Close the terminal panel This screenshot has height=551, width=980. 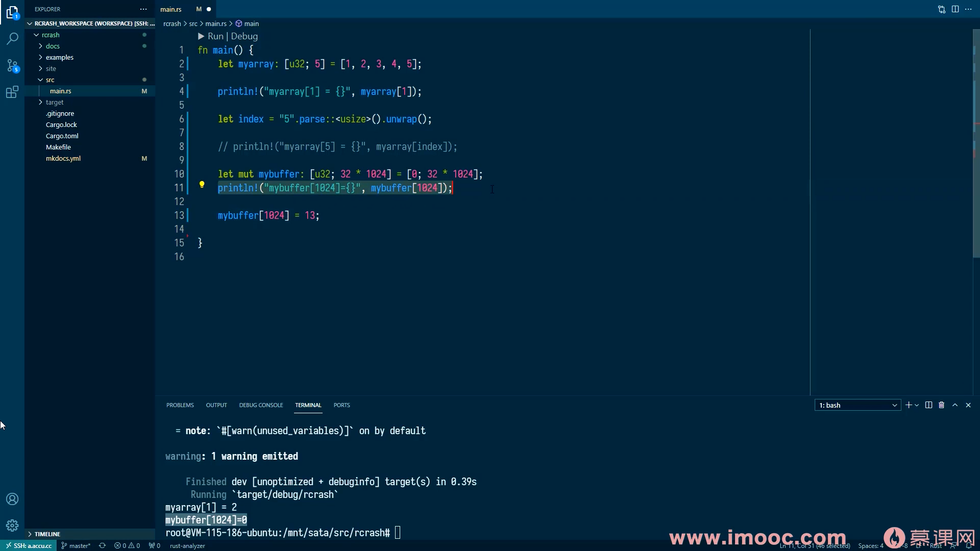968,405
